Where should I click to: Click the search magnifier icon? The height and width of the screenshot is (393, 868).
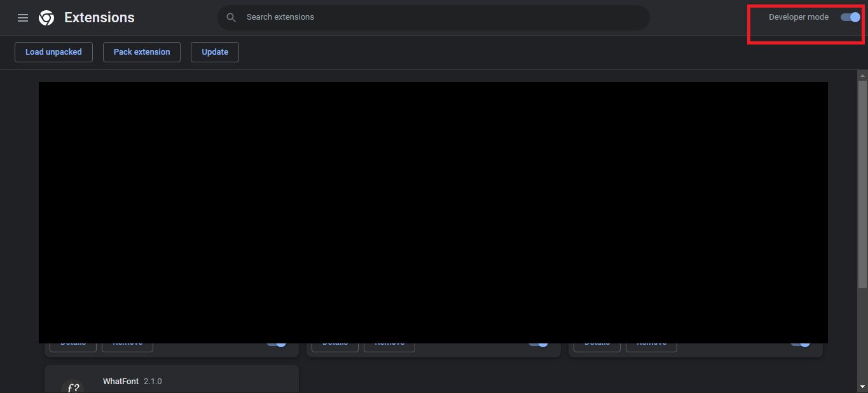click(x=231, y=18)
